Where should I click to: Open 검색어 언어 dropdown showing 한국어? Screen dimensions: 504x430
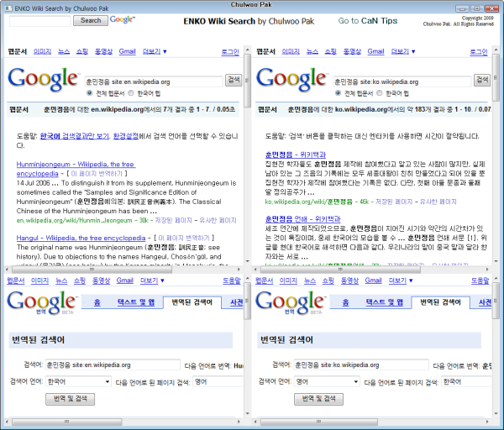click(78, 382)
